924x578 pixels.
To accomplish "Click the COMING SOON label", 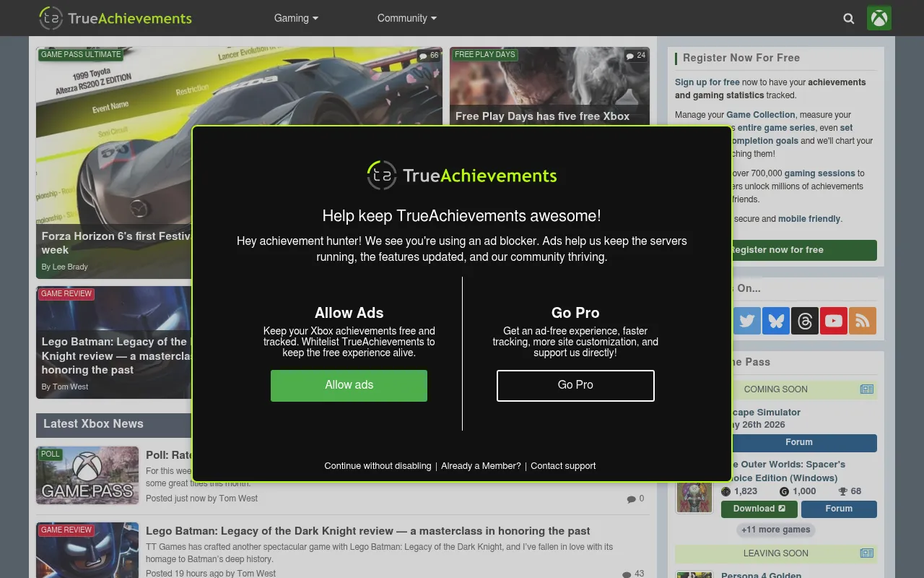I will [x=776, y=389].
